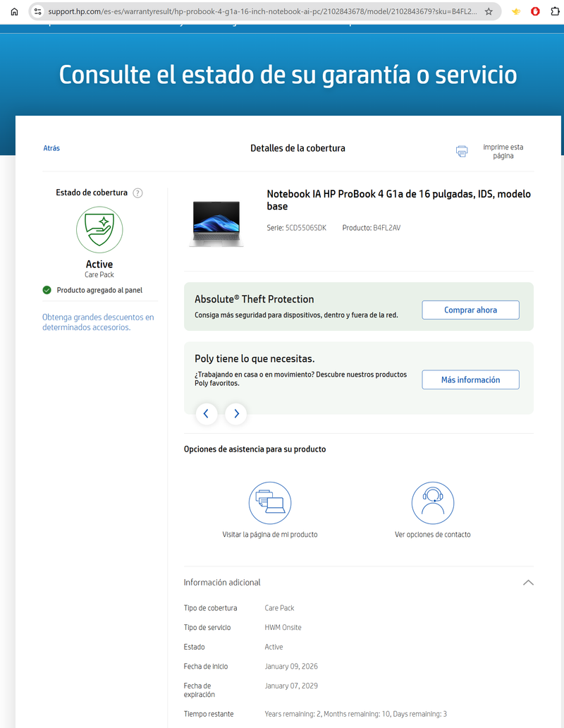Image resolution: width=564 pixels, height=728 pixels.
Task: Click Estado de cobertura label
Action: [92, 193]
